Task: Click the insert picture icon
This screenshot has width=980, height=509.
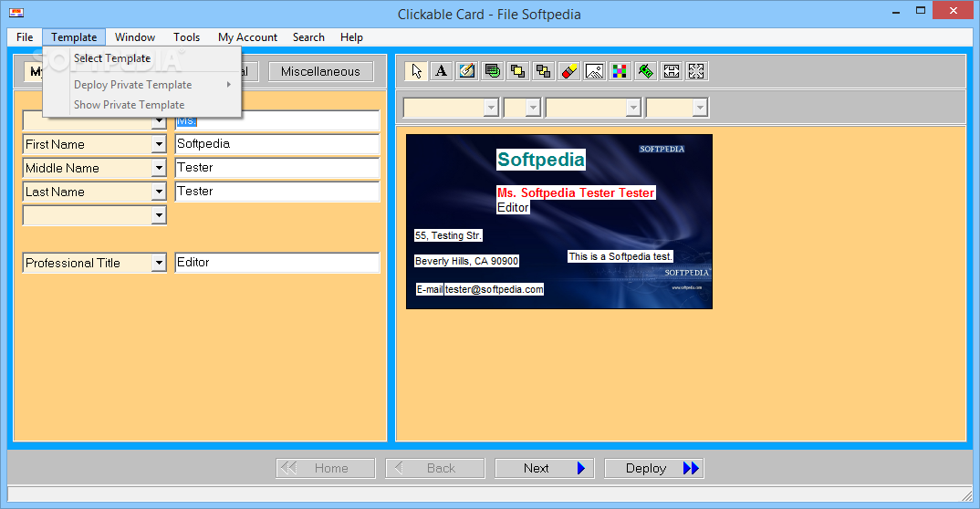Action: [x=594, y=71]
